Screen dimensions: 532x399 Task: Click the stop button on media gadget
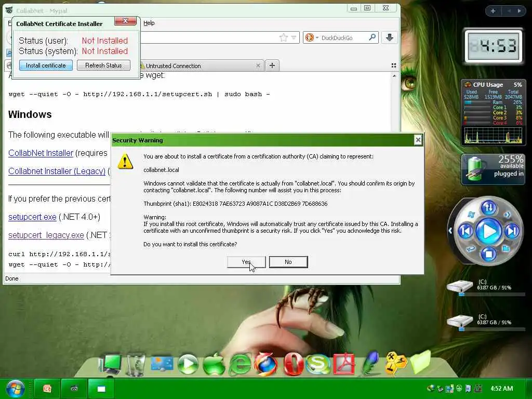(489, 254)
